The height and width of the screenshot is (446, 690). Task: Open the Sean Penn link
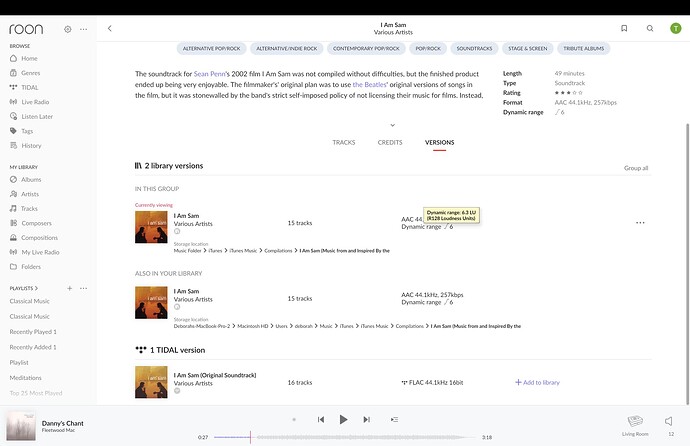[209, 74]
